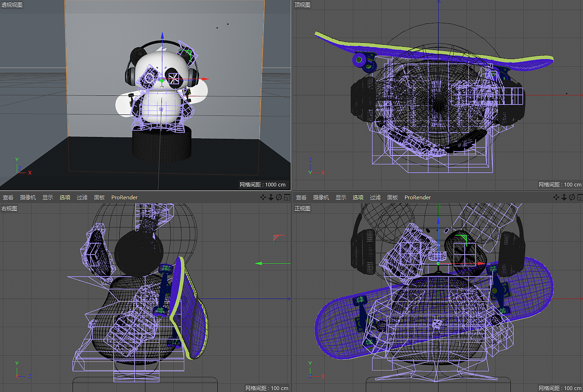This screenshot has height=392, width=583.
Task: Open 选项 menu in the right view
Action: click(x=65, y=197)
